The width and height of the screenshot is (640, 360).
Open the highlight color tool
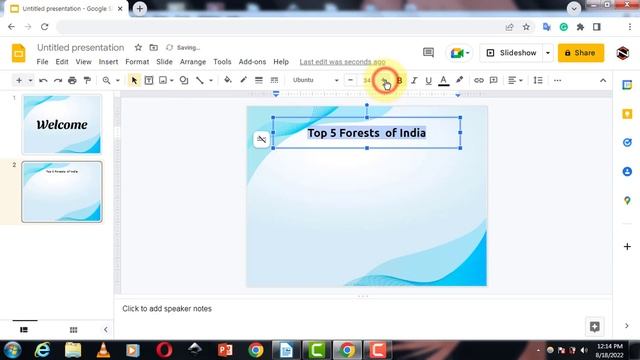point(459,80)
